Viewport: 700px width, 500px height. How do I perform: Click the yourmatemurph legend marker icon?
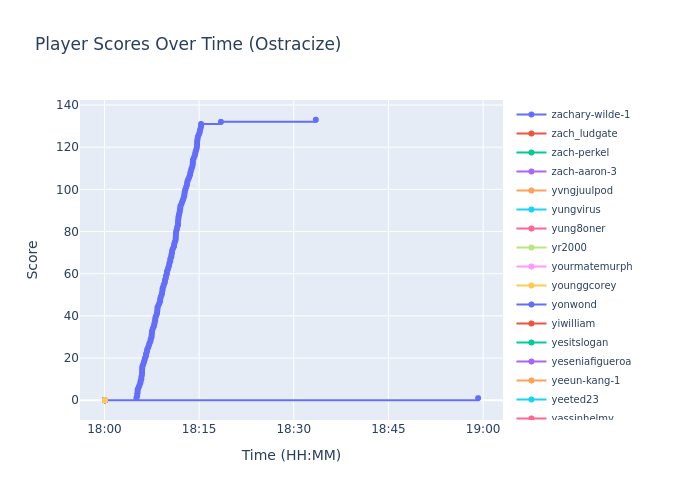[x=531, y=267]
